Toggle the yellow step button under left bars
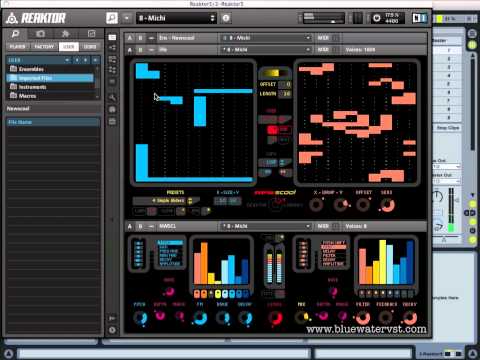This screenshot has height=360, width=480. [218, 294]
